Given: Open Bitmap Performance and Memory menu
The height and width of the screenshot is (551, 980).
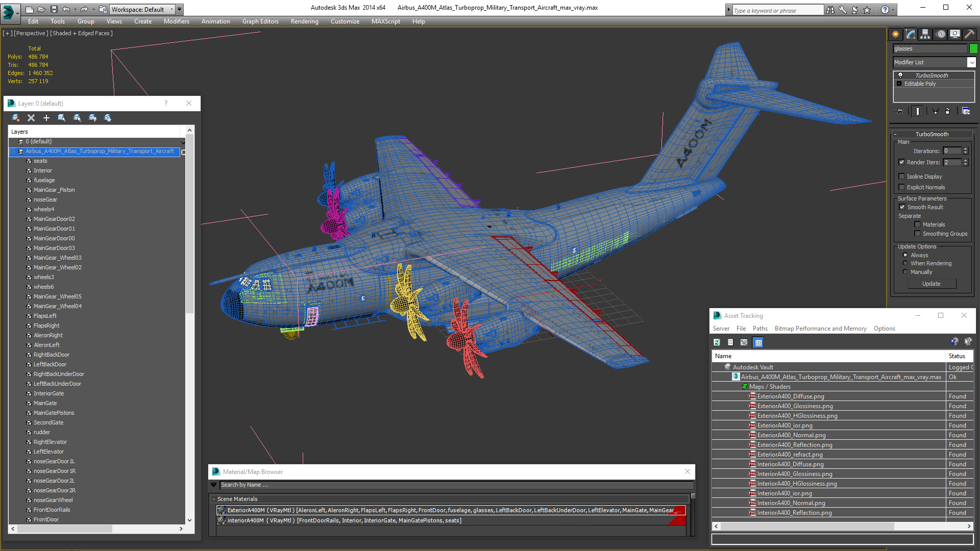Looking at the screenshot, I should pos(820,329).
